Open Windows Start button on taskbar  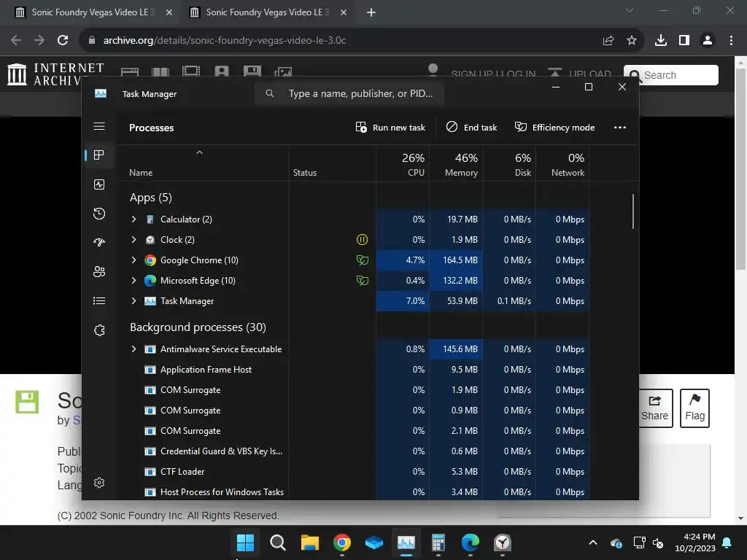245,542
